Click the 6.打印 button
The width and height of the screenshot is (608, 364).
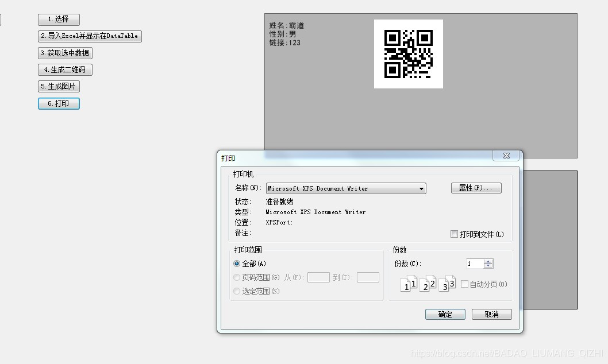pyautogui.click(x=59, y=103)
